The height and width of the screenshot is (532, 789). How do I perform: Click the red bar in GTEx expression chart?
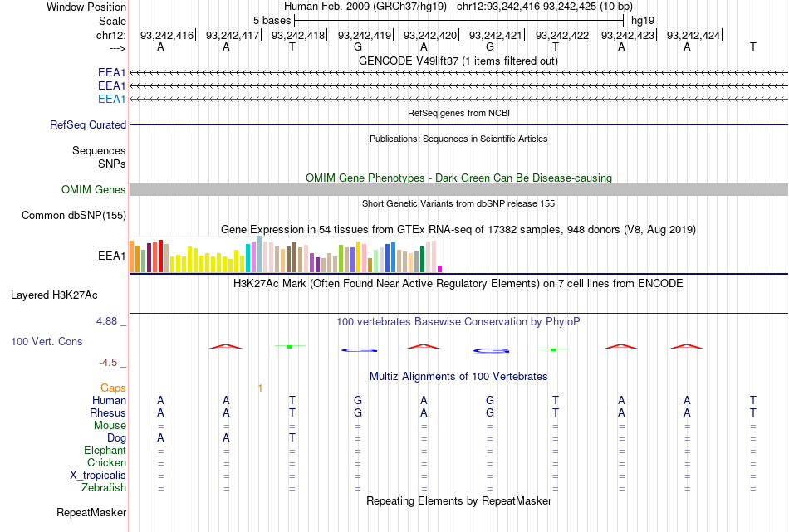[160, 256]
